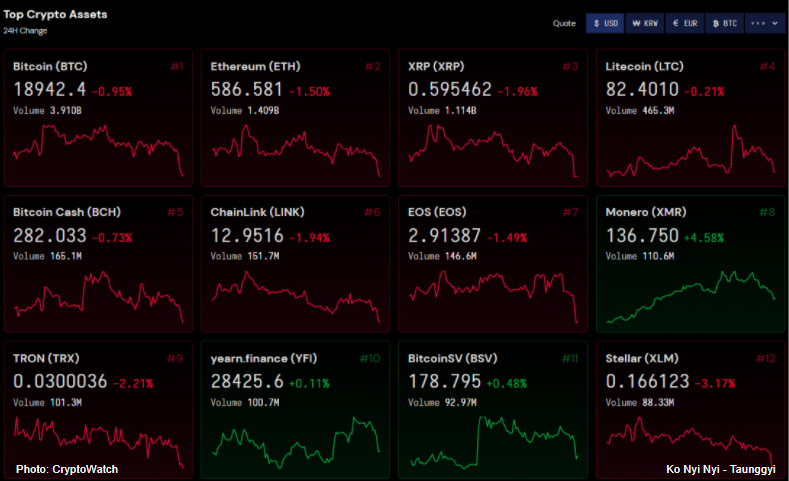Click the TRON price chart sparkline
789x481 pixels.
pos(98,442)
